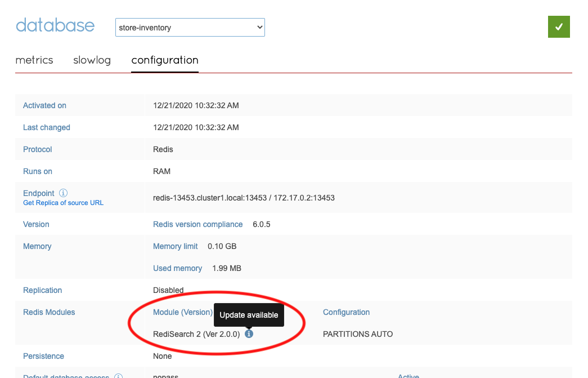Click the Configuration column header in Redis Modules
588x378 pixels.
click(x=346, y=312)
